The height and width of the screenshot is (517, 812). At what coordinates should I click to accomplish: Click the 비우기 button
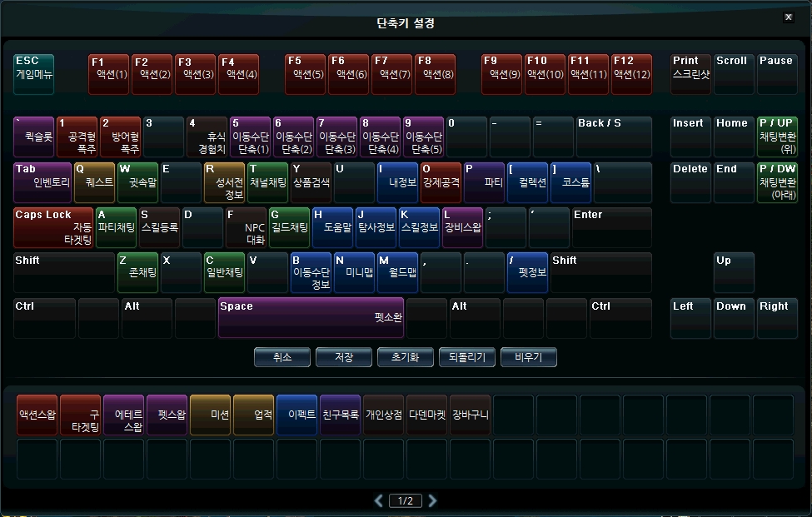click(528, 357)
